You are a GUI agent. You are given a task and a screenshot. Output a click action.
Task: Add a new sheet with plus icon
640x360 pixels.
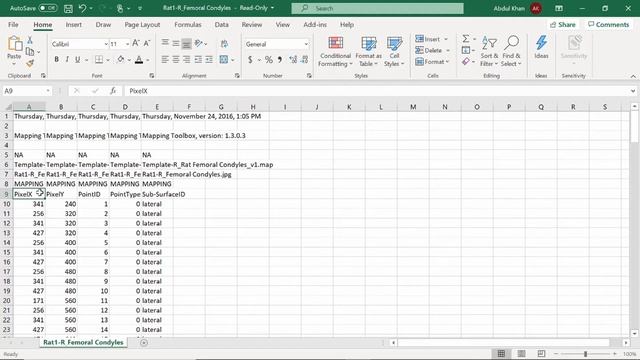pyautogui.click(x=144, y=342)
